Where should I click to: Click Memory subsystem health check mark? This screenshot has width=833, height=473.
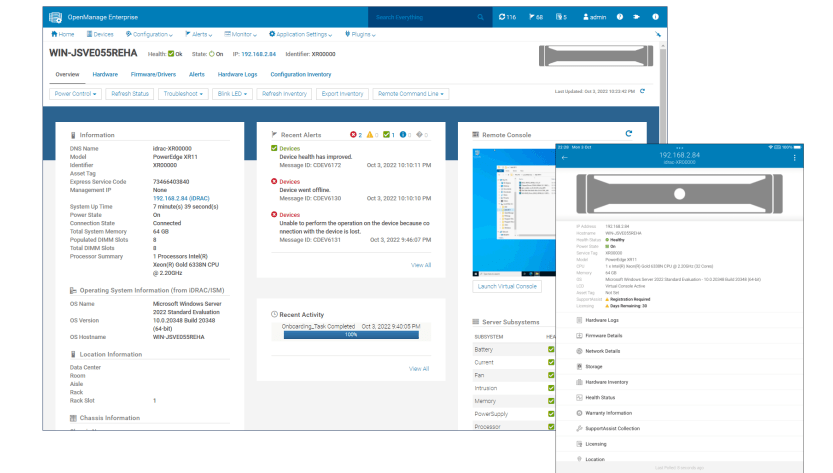551,401
